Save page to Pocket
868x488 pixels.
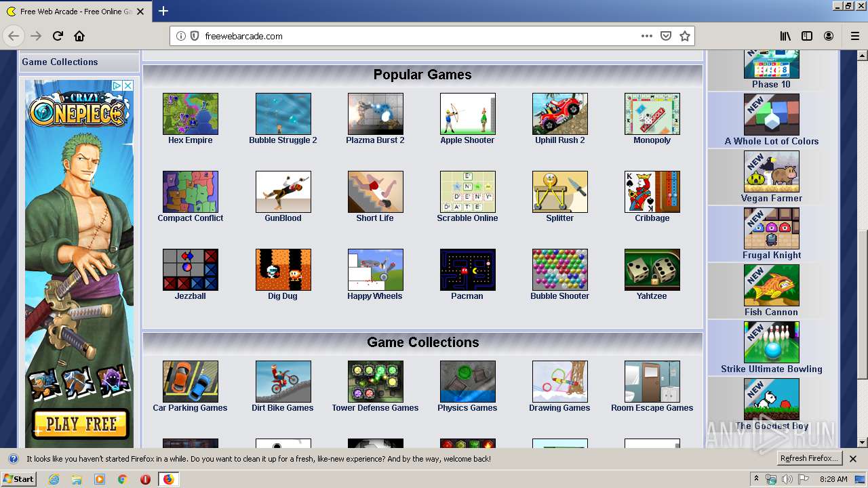tap(666, 36)
